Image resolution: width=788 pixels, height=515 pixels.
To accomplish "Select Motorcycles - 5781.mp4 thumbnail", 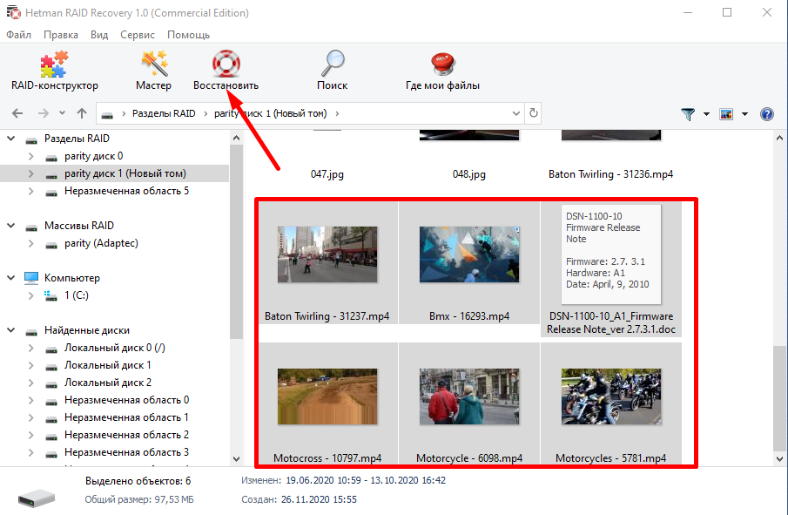I will [x=611, y=396].
